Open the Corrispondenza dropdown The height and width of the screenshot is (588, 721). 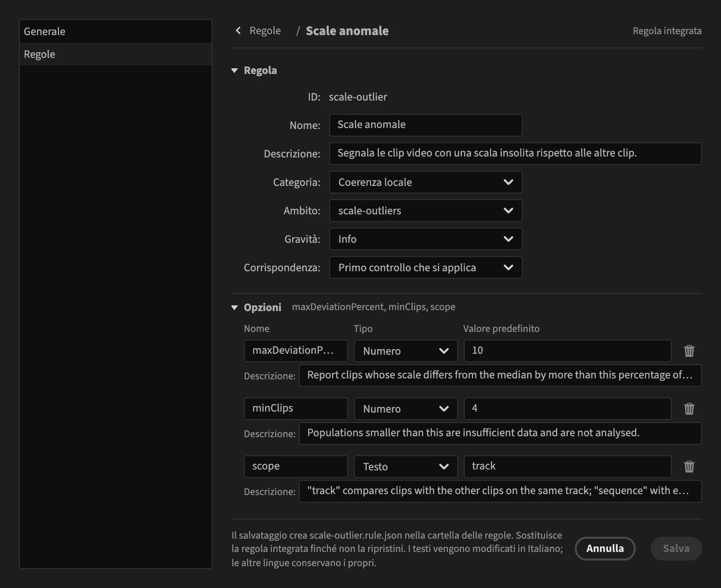[426, 267]
